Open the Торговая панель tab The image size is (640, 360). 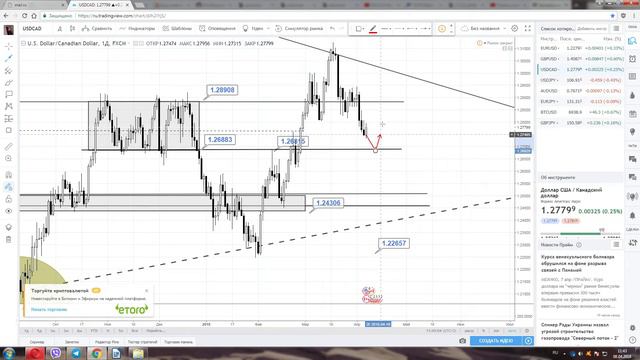click(x=179, y=342)
